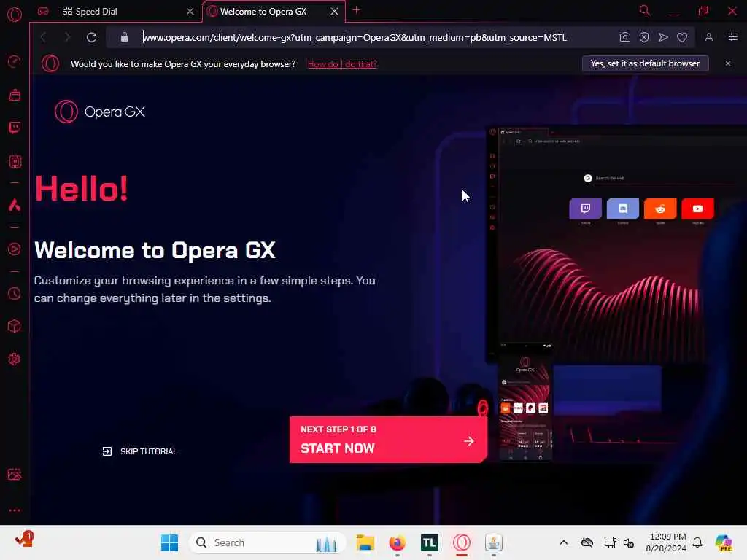Click the network status tray icon

click(x=610, y=542)
